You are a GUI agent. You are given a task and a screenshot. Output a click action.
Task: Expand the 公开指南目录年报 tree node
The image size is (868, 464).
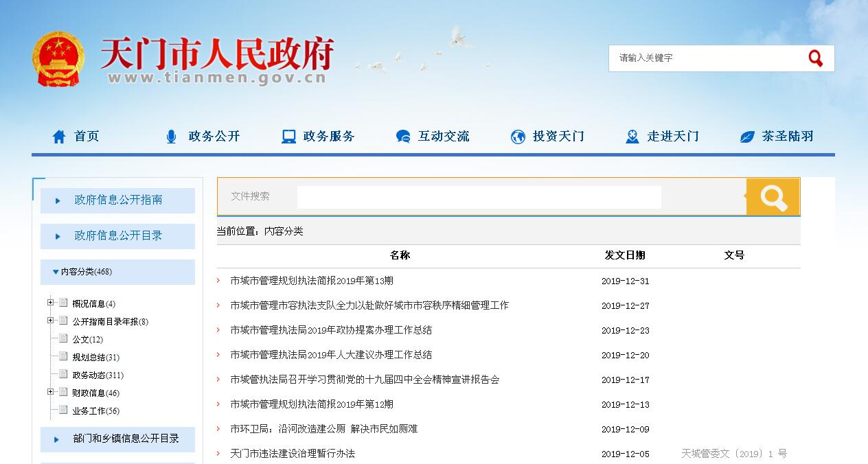click(x=51, y=321)
